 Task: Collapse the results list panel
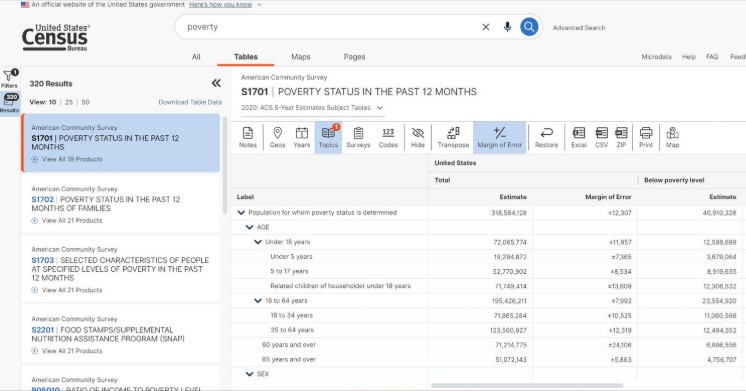(216, 83)
